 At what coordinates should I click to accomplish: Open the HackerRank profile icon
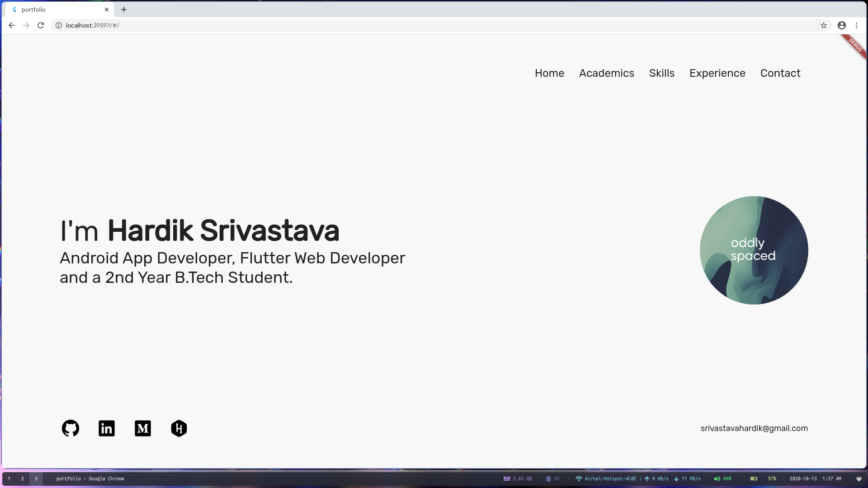click(x=179, y=428)
